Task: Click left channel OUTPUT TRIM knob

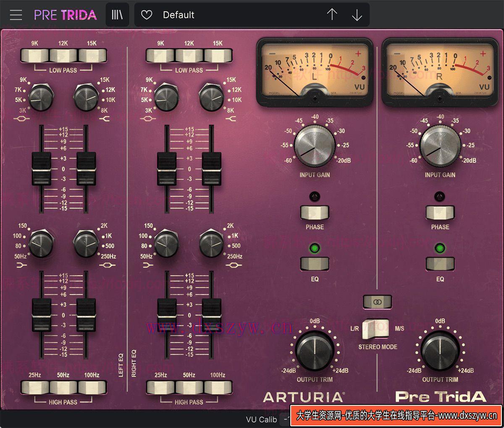Action: click(315, 352)
